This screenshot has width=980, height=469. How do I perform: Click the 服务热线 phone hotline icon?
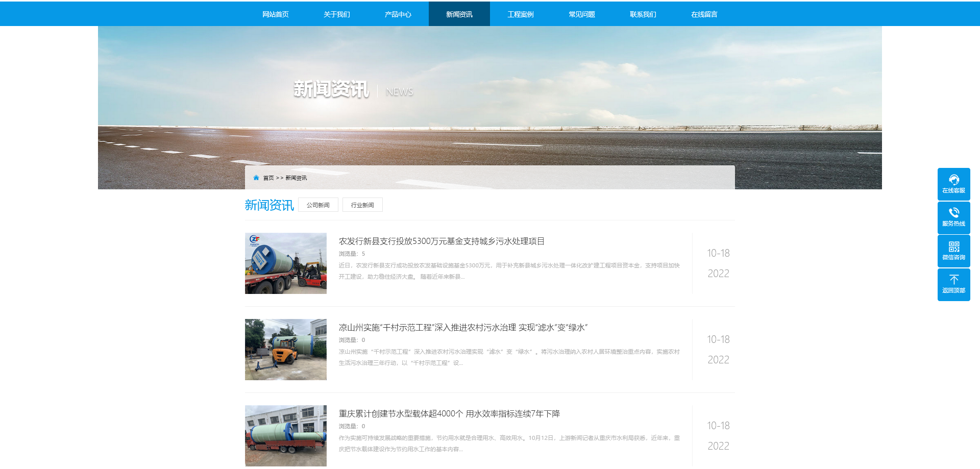click(953, 217)
